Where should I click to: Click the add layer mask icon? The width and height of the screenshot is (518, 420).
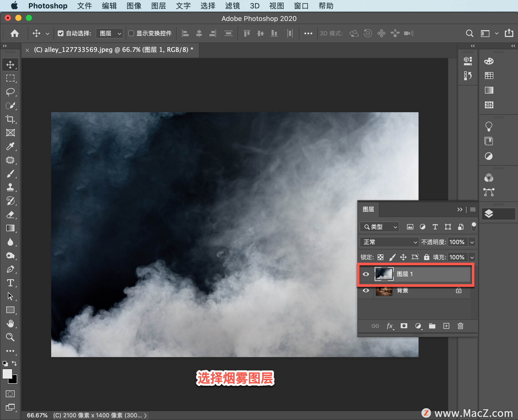[404, 326]
